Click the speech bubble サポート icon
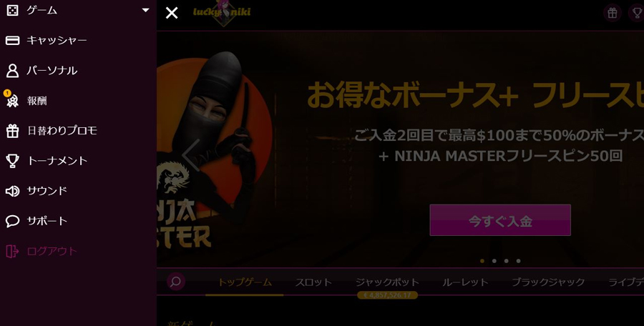Image resolution: width=644 pixels, height=326 pixels. [12, 221]
